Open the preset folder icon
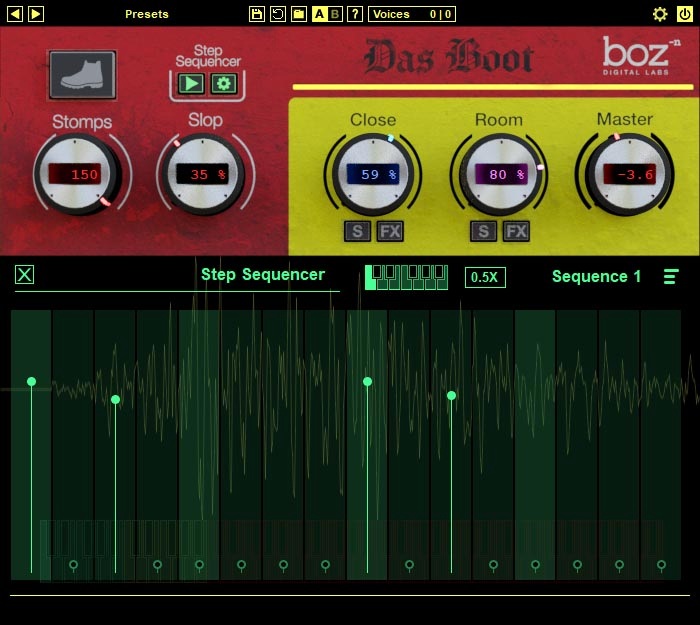This screenshot has height=625, width=700. pos(299,14)
